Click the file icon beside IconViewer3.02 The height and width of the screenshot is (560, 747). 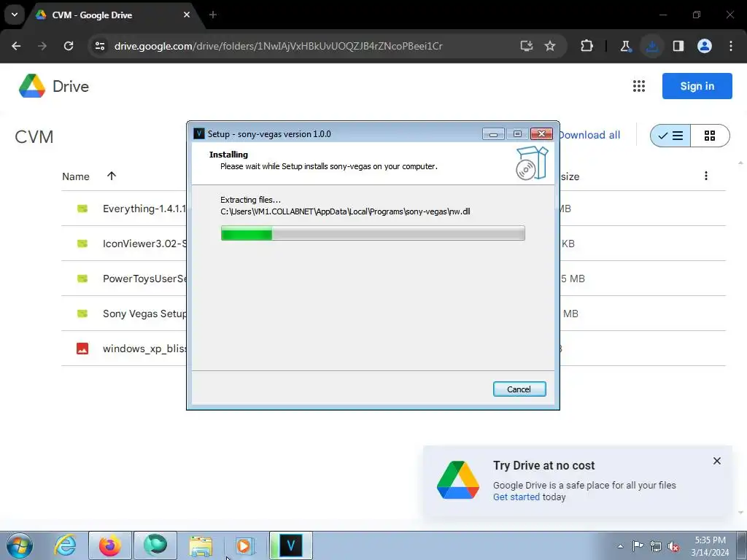click(x=82, y=244)
